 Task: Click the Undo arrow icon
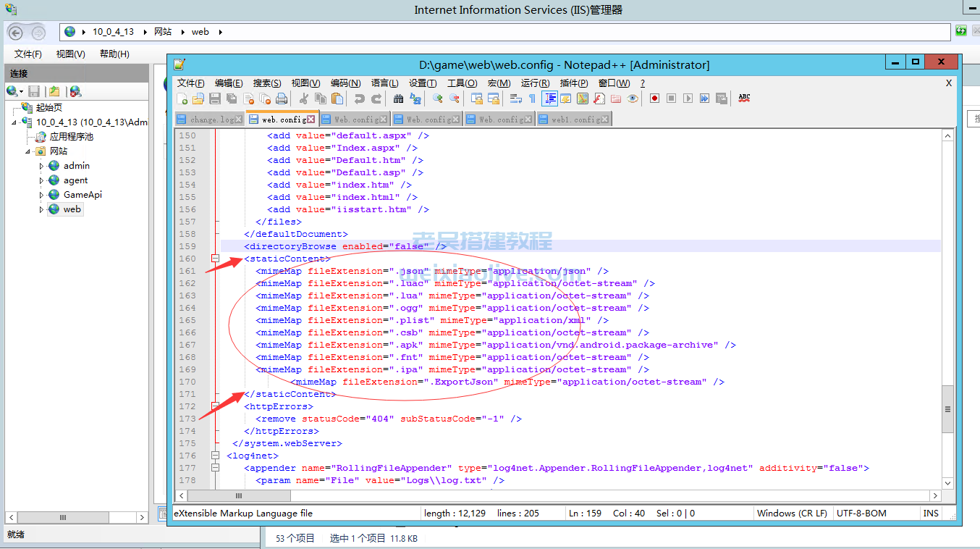point(359,99)
